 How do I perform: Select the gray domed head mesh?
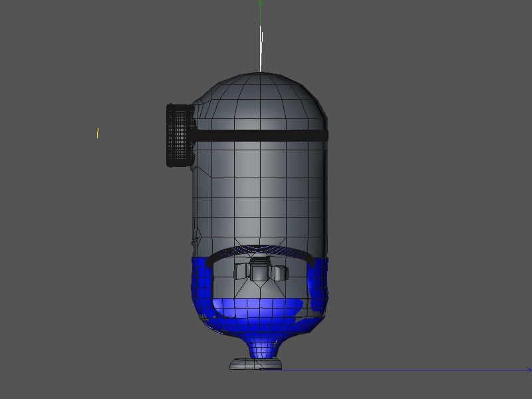(x=260, y=96)
